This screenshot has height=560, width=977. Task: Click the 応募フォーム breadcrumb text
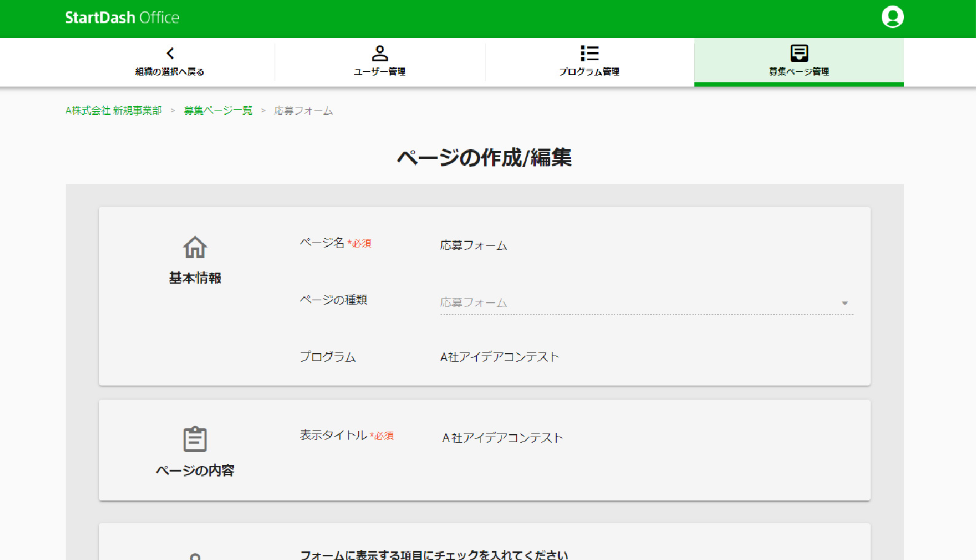click(x=304, y=111)
